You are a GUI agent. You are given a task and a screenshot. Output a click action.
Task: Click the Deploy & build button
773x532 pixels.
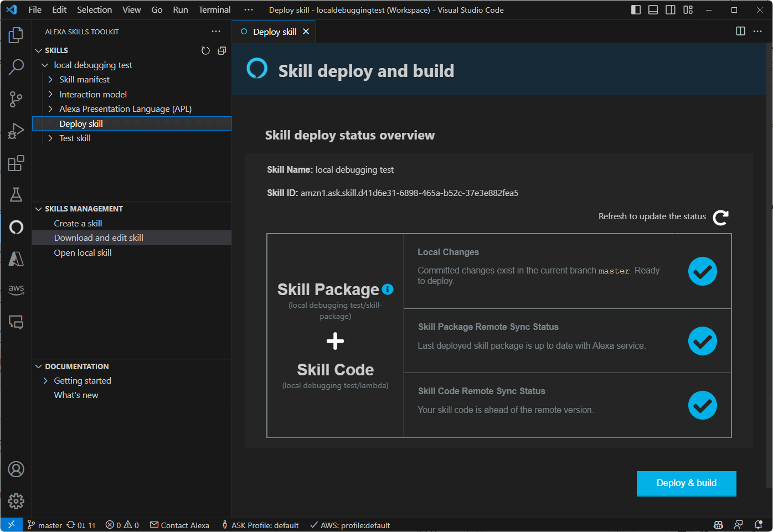pyautogui.click(x=686, y=483)
